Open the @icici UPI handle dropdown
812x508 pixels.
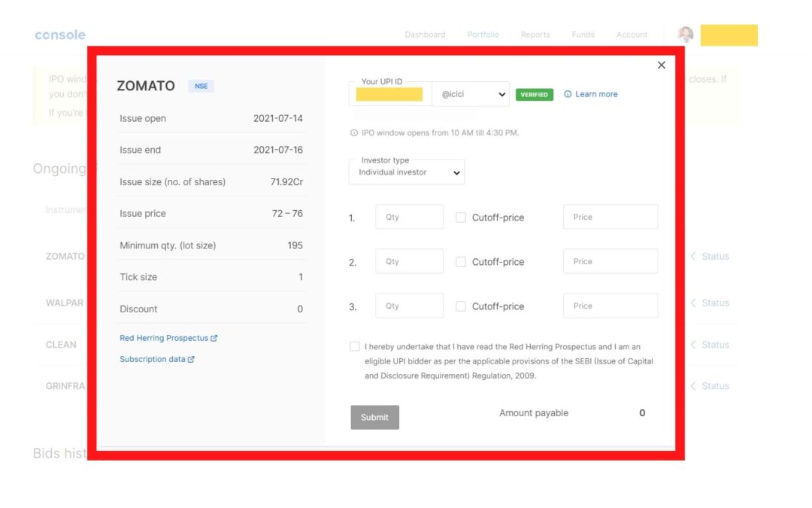pos(471,94)
